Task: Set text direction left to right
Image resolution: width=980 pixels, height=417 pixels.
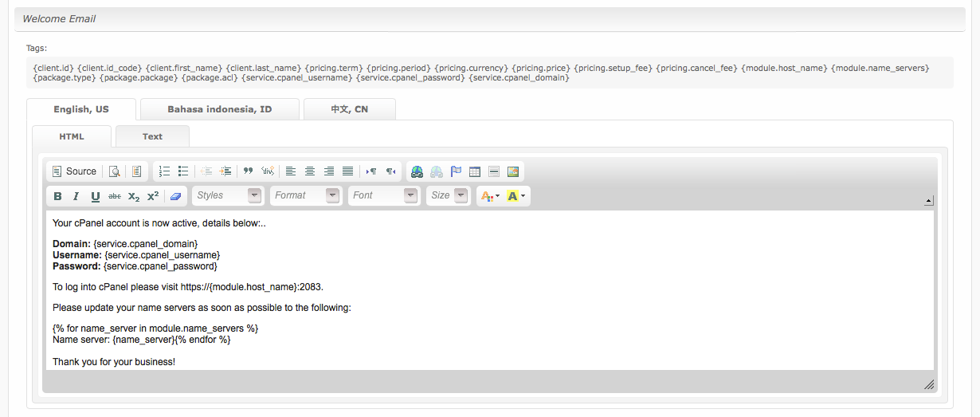Action: pos(371,171)
